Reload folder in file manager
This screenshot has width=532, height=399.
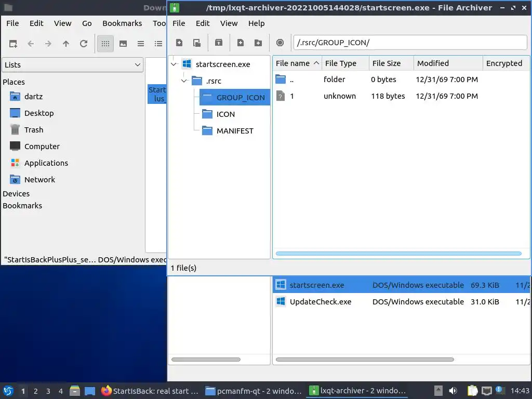[84, 44]
